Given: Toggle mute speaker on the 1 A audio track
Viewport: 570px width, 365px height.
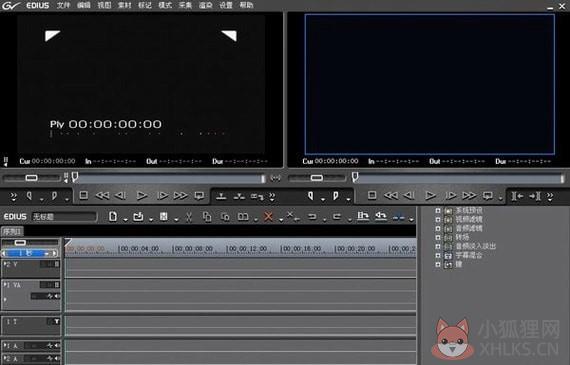Looking at the screenshot, I should coord(57,346).
